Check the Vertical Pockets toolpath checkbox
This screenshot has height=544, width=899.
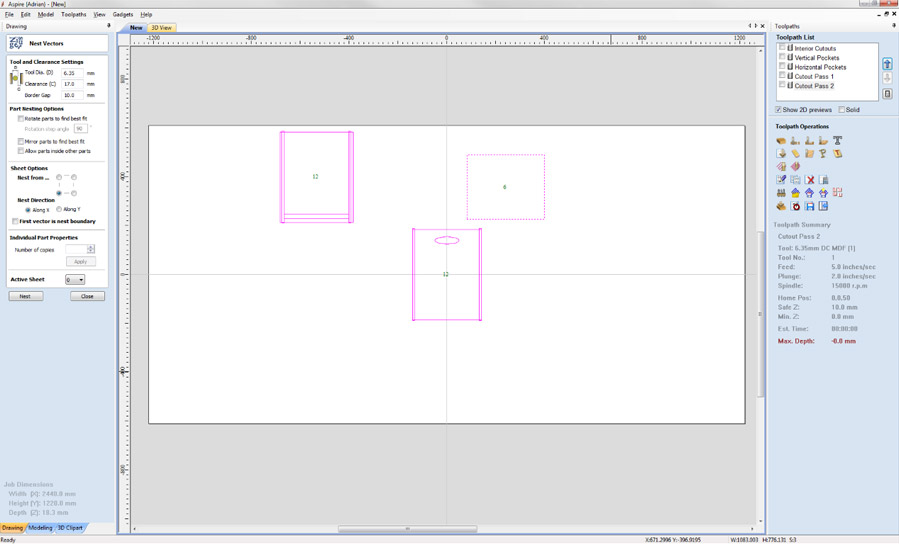click(782, 57)
